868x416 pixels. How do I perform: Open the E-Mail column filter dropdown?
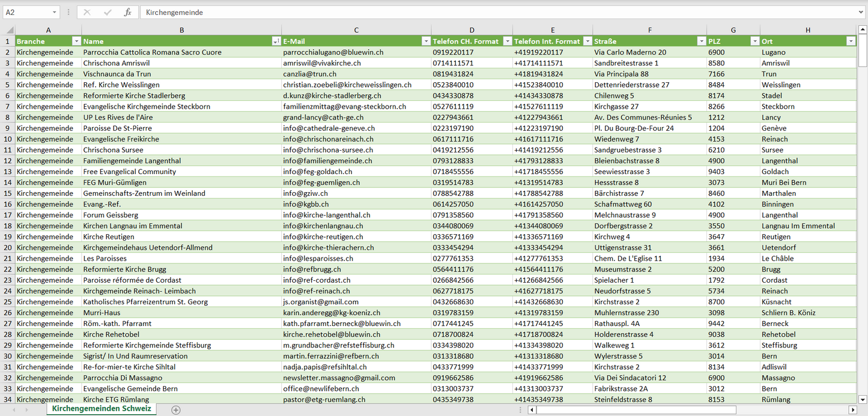coord(426,41)
